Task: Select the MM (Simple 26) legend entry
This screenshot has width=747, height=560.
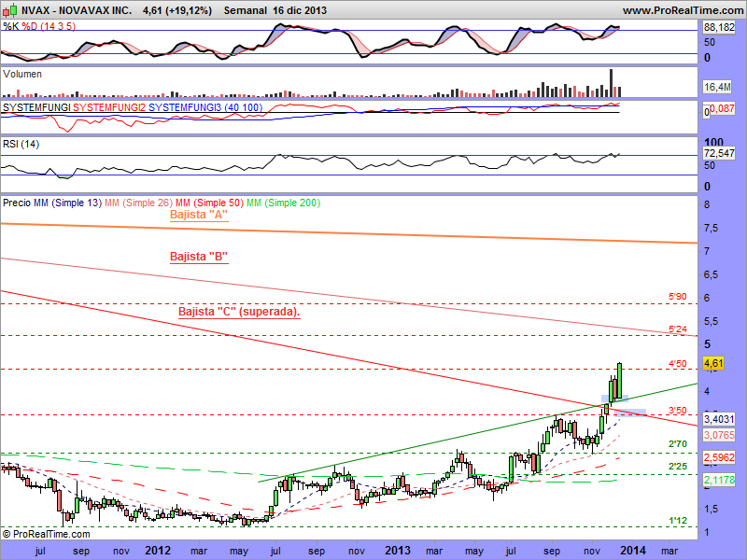Action: [138, 203]
